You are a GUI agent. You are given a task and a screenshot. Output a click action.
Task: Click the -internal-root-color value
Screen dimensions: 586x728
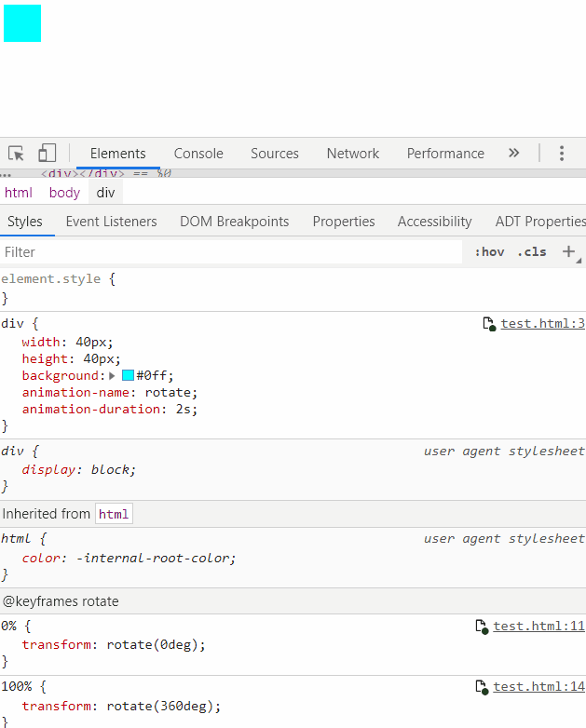pyautogui.click(x=153, y=558)
